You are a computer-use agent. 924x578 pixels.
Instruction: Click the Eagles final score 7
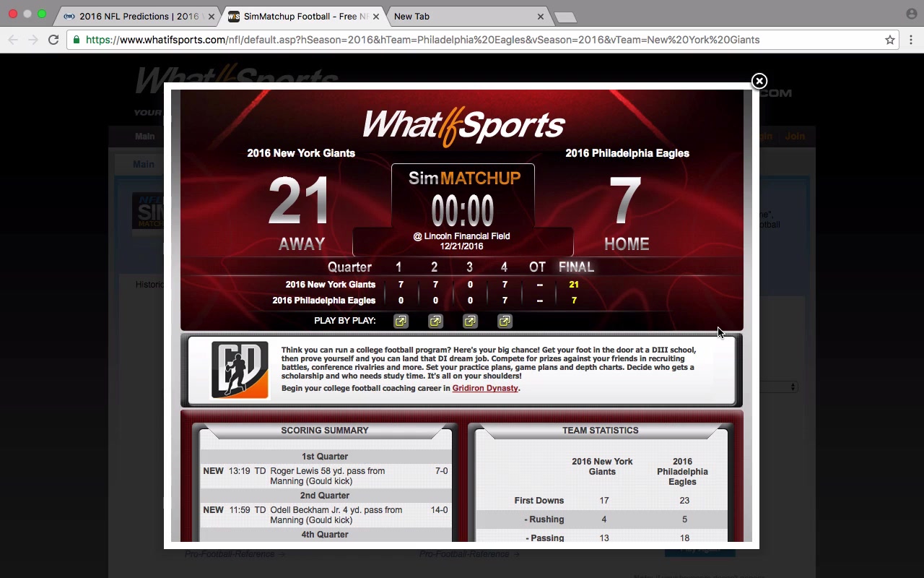point(574,301)
